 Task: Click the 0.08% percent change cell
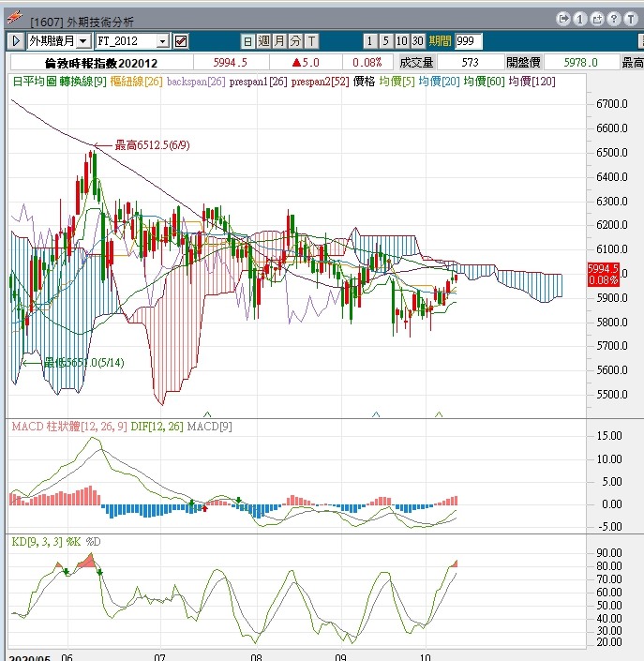point(367,63)
